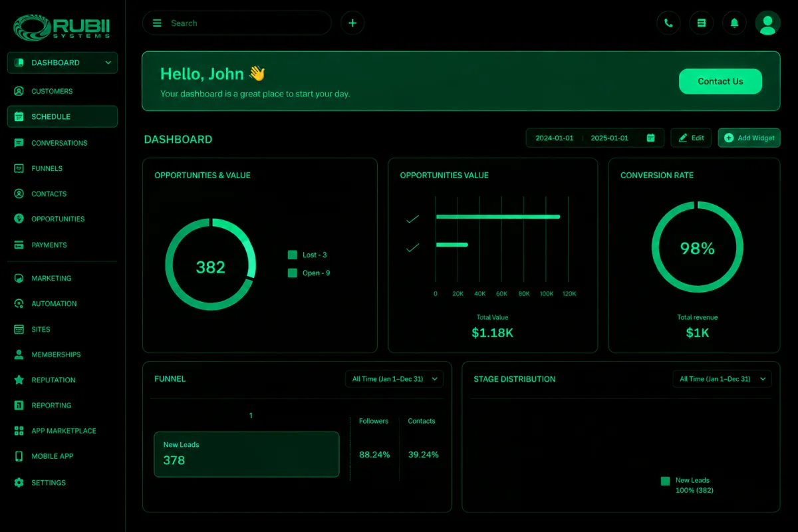Expand the Dashboard sidebar dropdown chevron

click(x=108, y=63)
